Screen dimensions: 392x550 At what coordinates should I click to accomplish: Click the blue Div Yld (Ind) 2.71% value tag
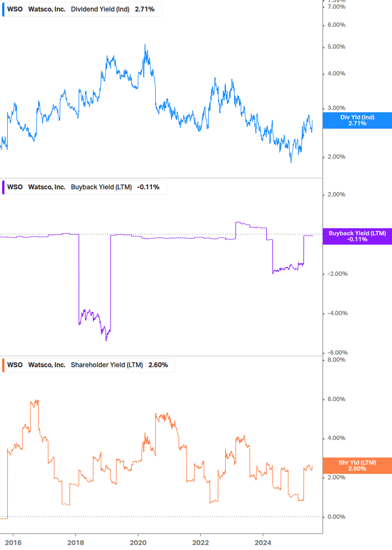point(358,120)
